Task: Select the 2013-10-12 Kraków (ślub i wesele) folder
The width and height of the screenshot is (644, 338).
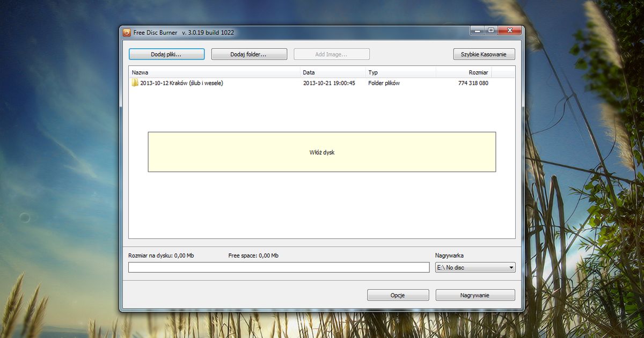Action: click(x=180, y=83)
